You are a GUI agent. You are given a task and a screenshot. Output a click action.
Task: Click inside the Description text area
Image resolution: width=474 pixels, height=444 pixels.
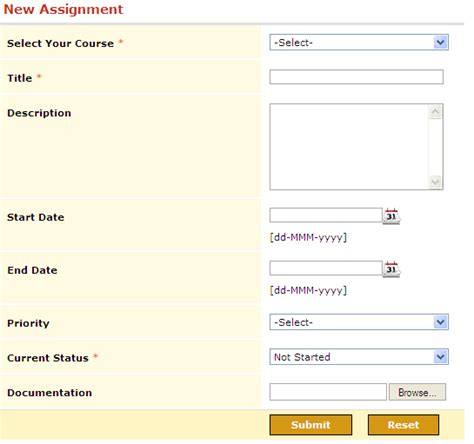(349, 147)
